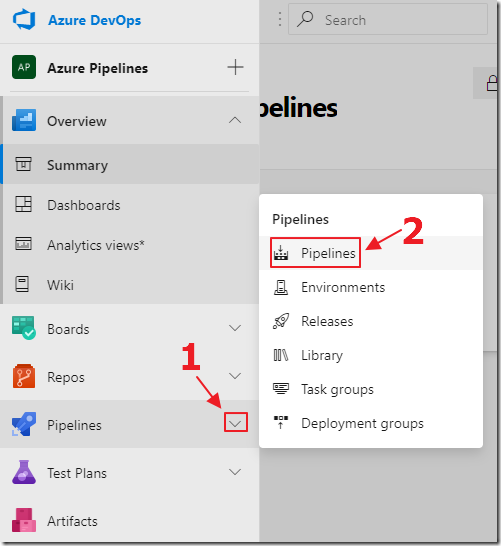Open the AP project avatar icon
This screenshot has height=546, width=501.
click(24, 67)
